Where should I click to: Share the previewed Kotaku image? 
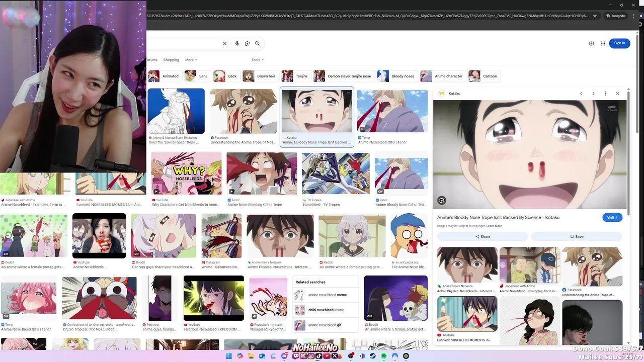click(x=482, y=236)
